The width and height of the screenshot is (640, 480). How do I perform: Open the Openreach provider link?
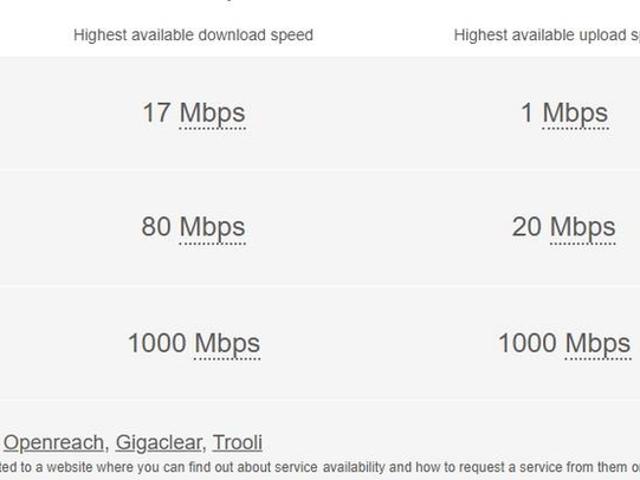[x=53, y=442]
